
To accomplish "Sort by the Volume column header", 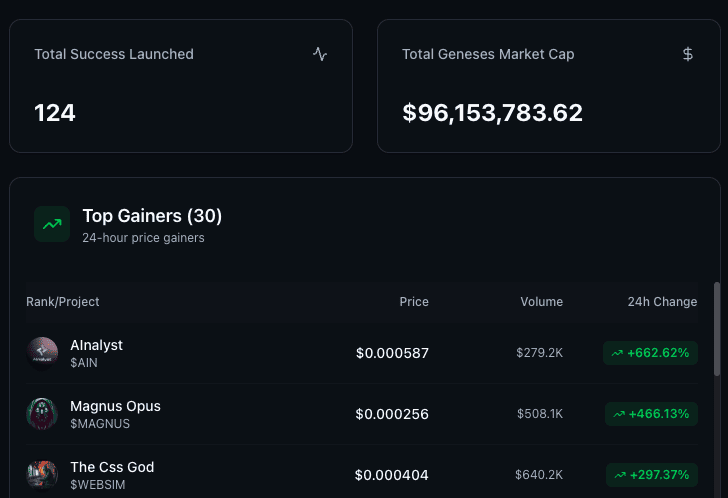I will click(x=541, y=302).
